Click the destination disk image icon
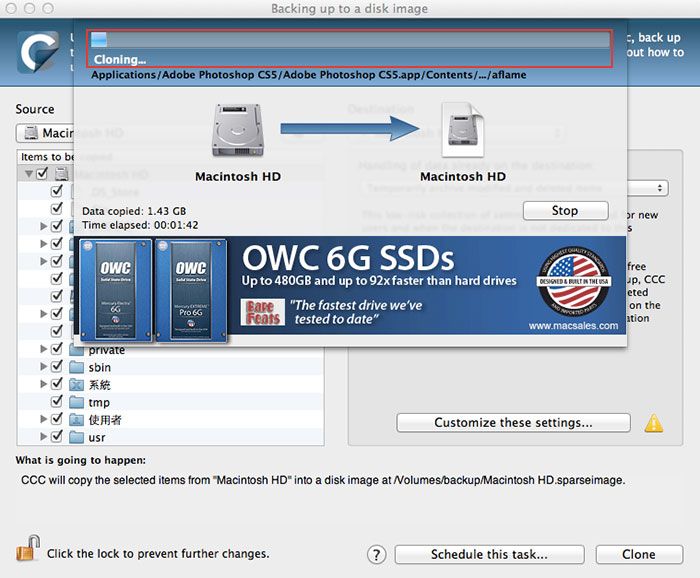Image resolution: width=700 pixels, height=578 pixels. tap(462, 129)
